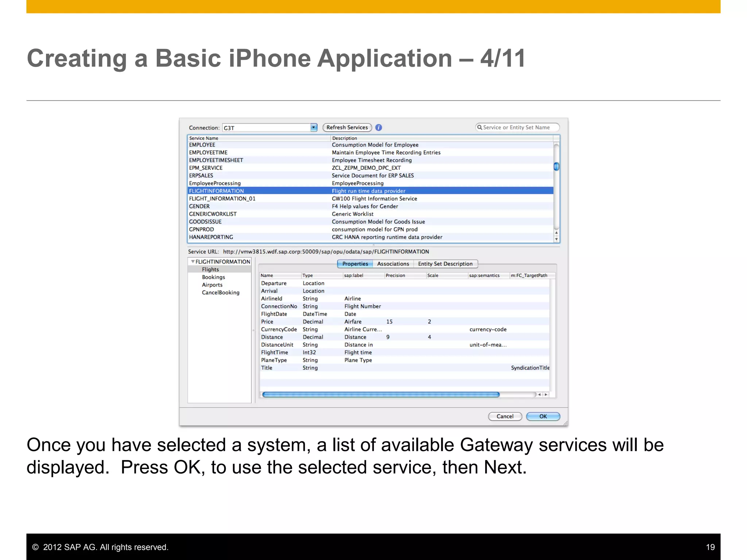Click the Refresh Services button

click(x=347, y=128)
